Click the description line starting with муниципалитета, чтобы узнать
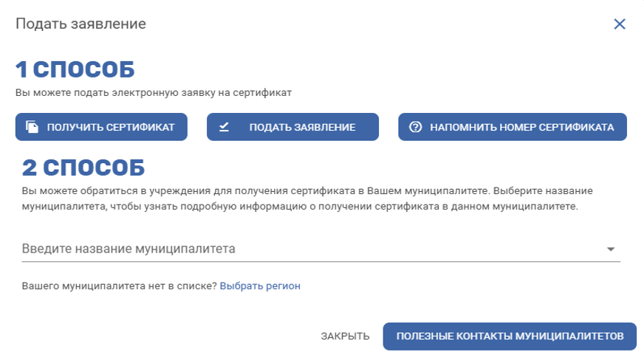The image size is (644, 355). [299, 207]
